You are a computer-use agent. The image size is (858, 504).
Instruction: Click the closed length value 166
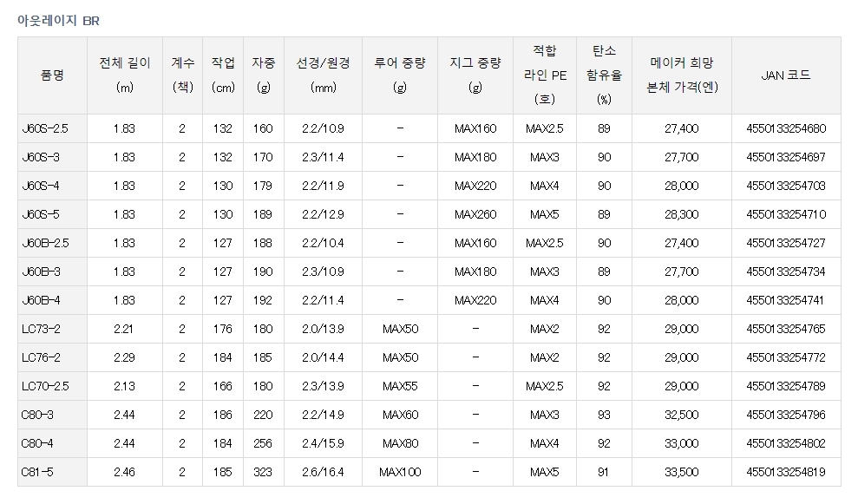[223, 386]
